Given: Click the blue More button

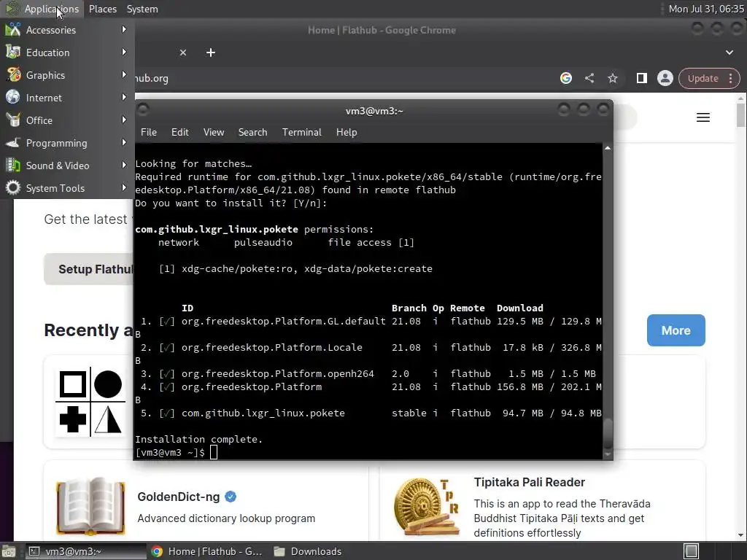Looking at the screenshot, I should pos(676,330).
